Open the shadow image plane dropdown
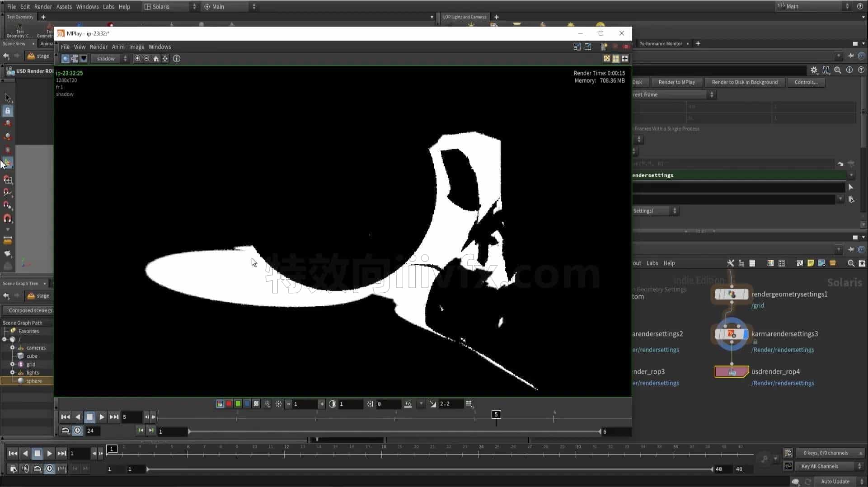The image size is (868, 487). click(x=109, y=59)
